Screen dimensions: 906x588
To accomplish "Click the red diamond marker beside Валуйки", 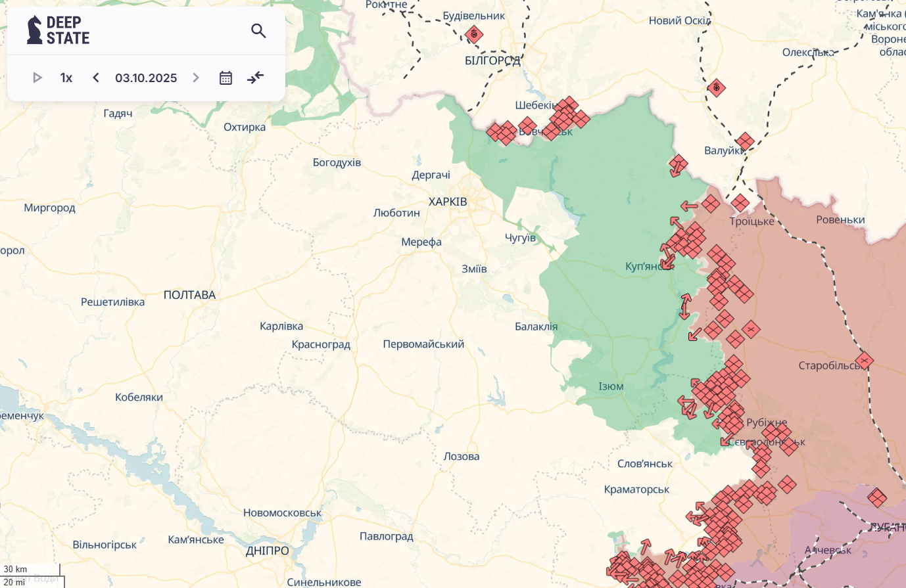I will click(x=745, y=141).
